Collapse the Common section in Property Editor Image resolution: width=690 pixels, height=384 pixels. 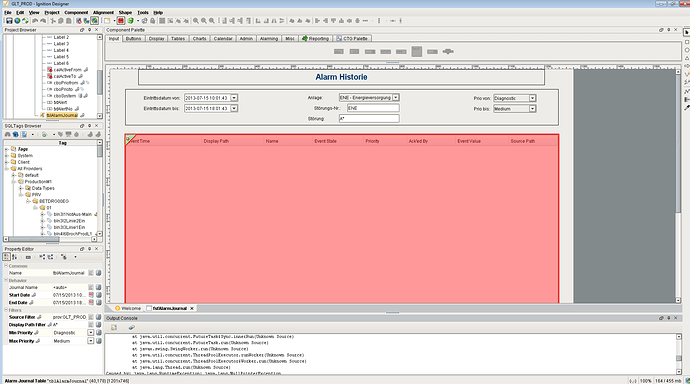pos(6,266)
